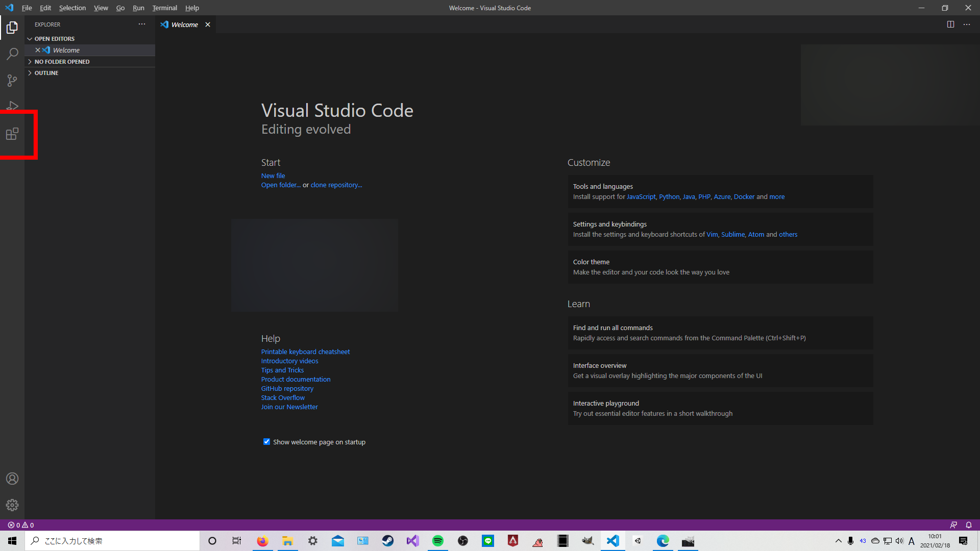The image size is (980, 551).
Task: Collapse the Open Editors section
Action: (x=53, y=38)
